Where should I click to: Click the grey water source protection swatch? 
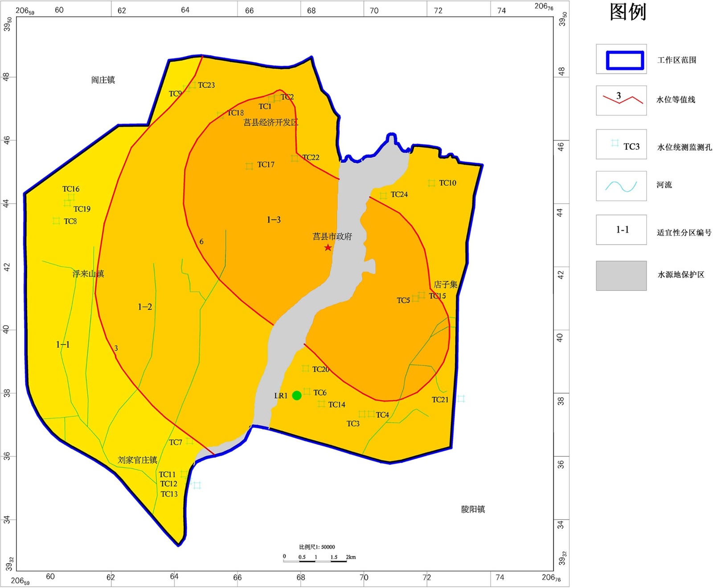tap(621, 275)
